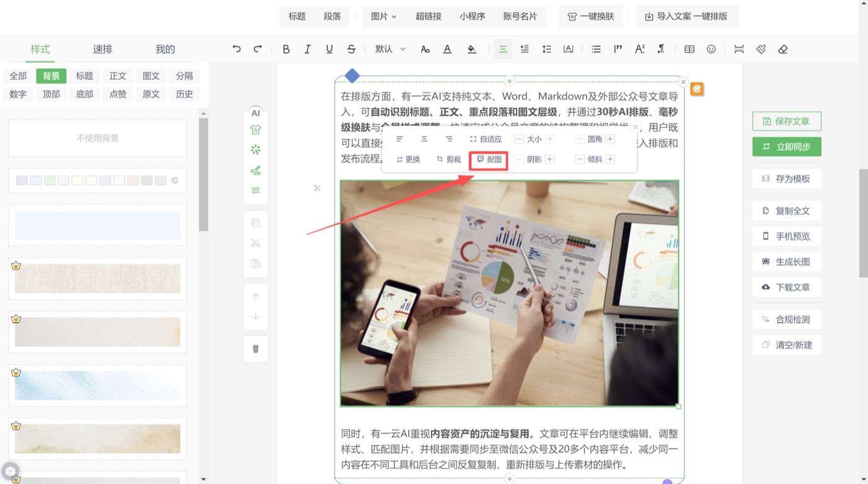The width and height of the screenshot is (868, 484).
Task: Click the format painter brush icon
Action: point(761,49)
